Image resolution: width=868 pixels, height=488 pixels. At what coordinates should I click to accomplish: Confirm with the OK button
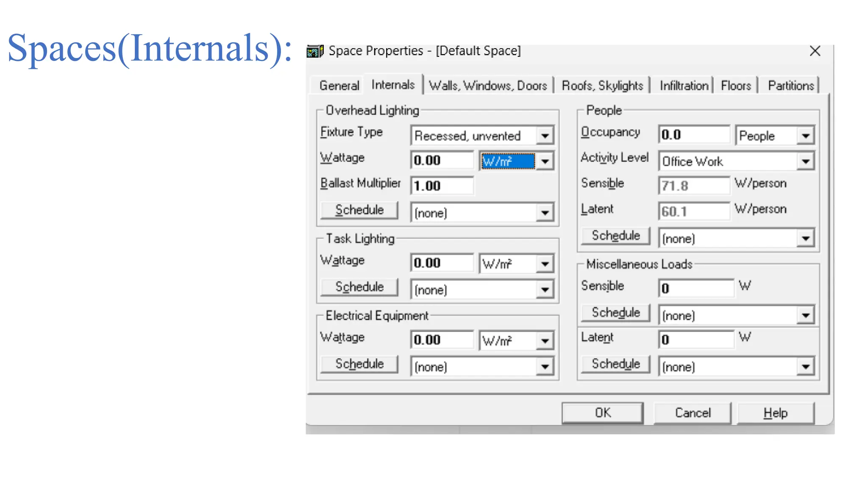click(x=603, y=413)
